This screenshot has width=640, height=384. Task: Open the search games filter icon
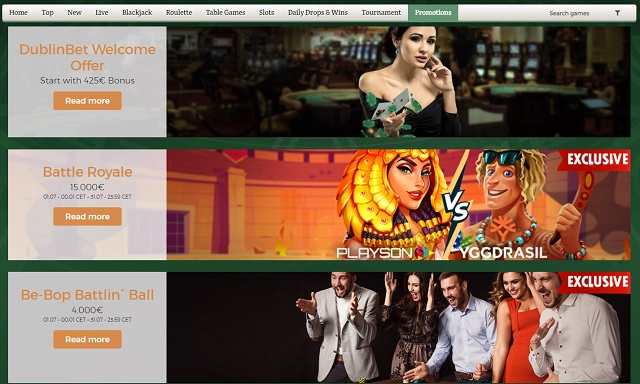618,13
